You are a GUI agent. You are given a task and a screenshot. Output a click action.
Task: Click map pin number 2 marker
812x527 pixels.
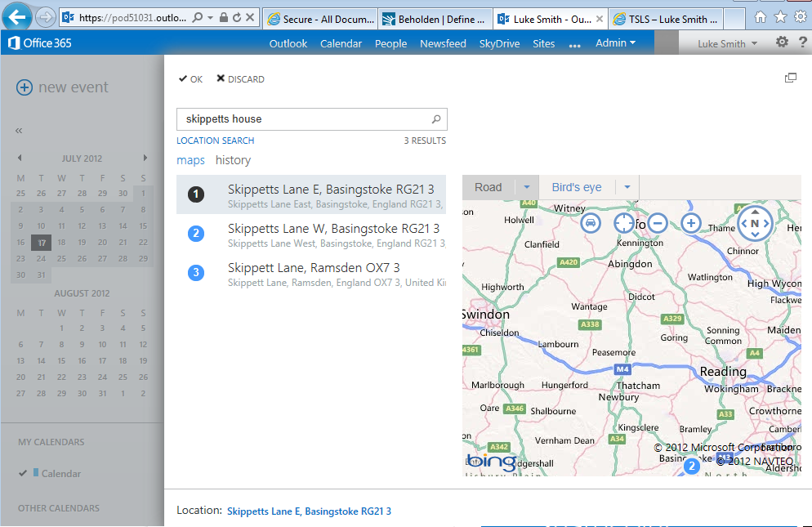(691, 467)
